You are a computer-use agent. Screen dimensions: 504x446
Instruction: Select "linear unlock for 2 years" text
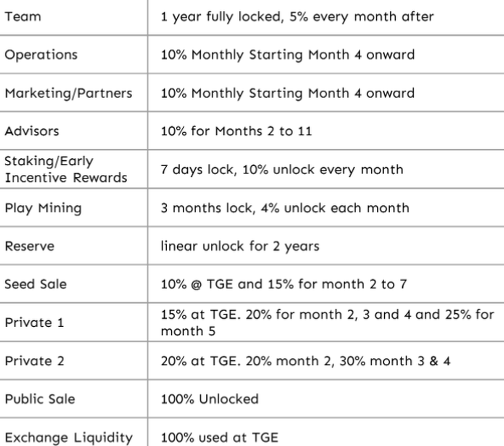[240, 246]
